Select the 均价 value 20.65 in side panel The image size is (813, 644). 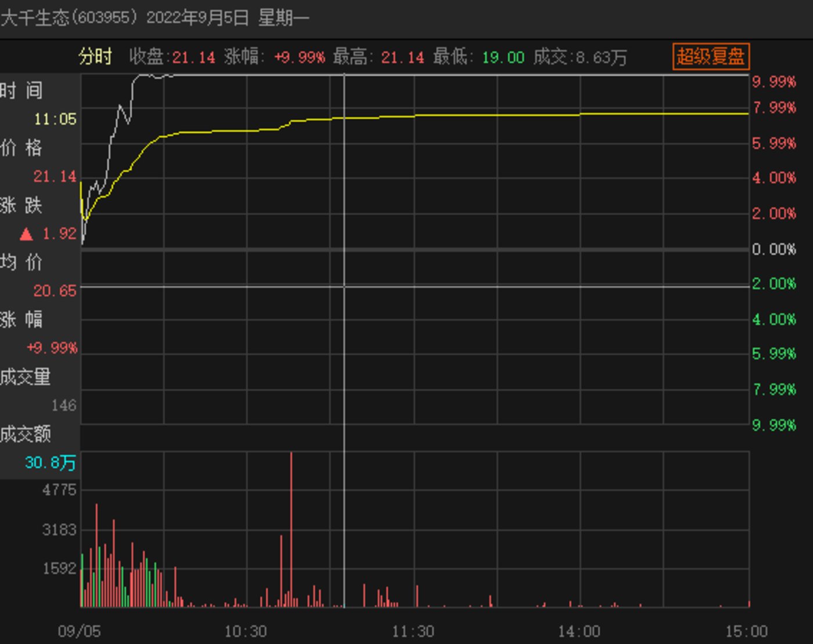coord(55,291)
